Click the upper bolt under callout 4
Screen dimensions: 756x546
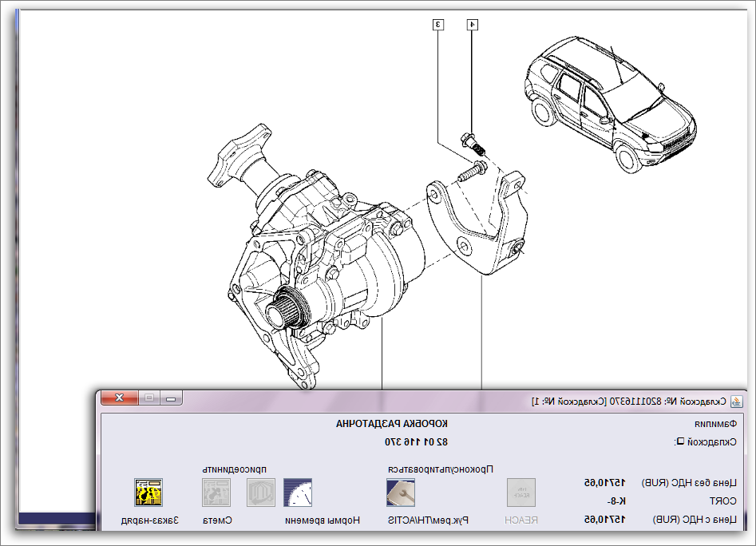(x=473, y=144)
